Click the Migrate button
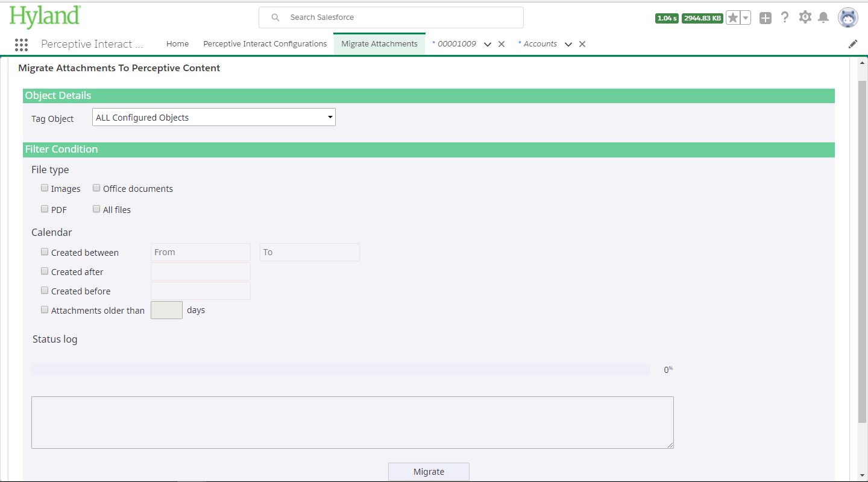Image resolution: width=868 pixels, height=482 pixels. click(x=429, y=471)
